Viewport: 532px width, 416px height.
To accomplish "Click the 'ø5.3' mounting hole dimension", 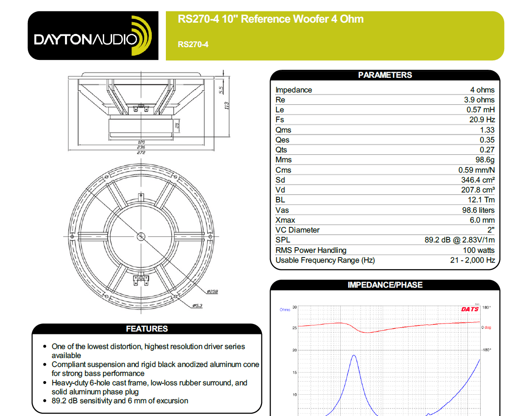I will point(197,306).
